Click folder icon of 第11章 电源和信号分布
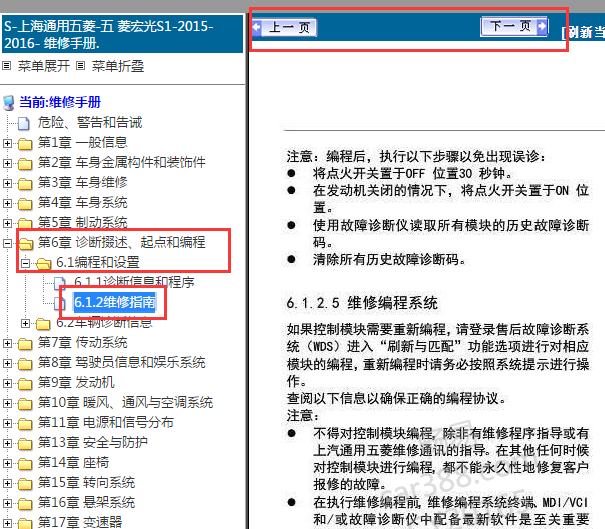The image size is (605, 529). [x=25, y=424]
